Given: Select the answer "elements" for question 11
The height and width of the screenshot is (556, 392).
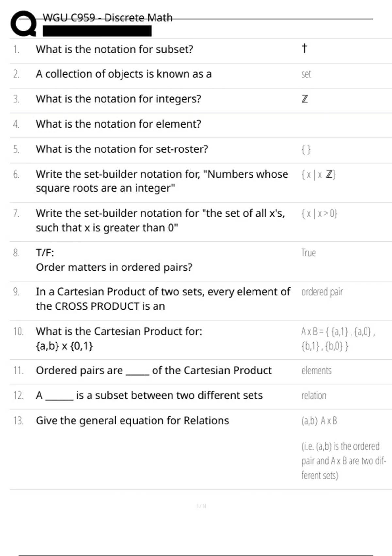Looking at the screenshot, I should 316,371.
